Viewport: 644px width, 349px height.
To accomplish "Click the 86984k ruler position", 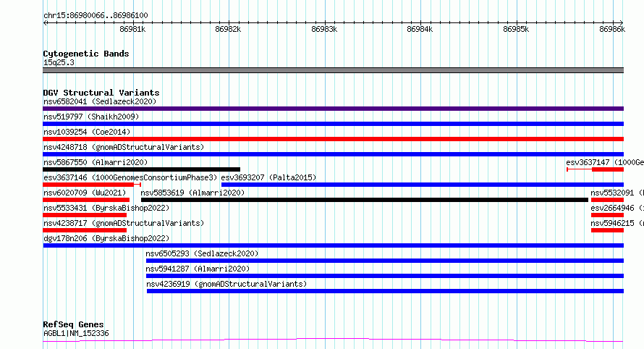I will click(420, 29).
